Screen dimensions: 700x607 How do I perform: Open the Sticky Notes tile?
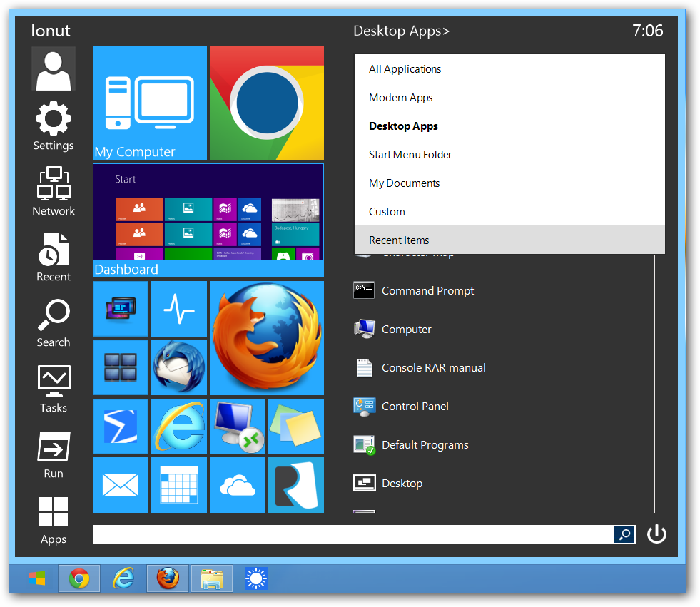pyautogui.click(x=296, y=427)
